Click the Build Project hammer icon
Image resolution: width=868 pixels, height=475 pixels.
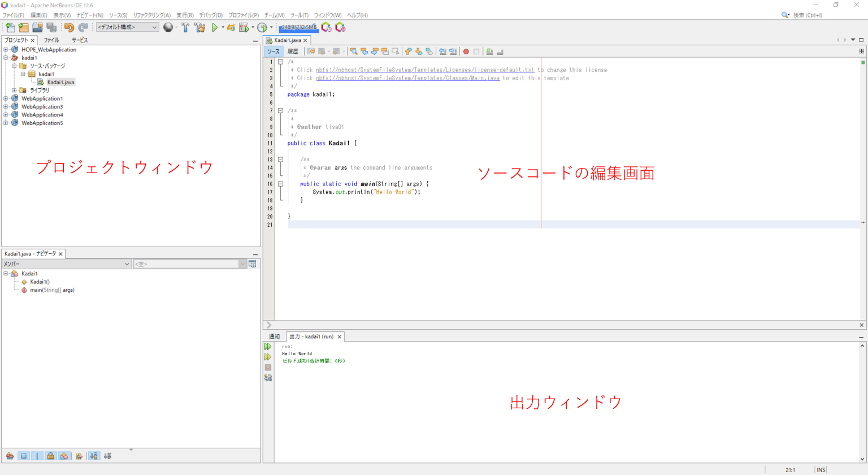click(185, 27)
